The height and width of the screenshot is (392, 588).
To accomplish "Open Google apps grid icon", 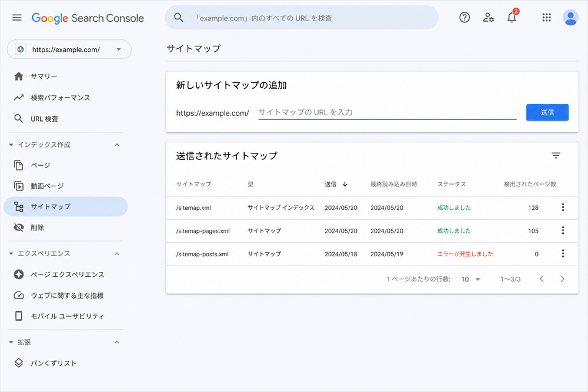I will tap(546, 18).
